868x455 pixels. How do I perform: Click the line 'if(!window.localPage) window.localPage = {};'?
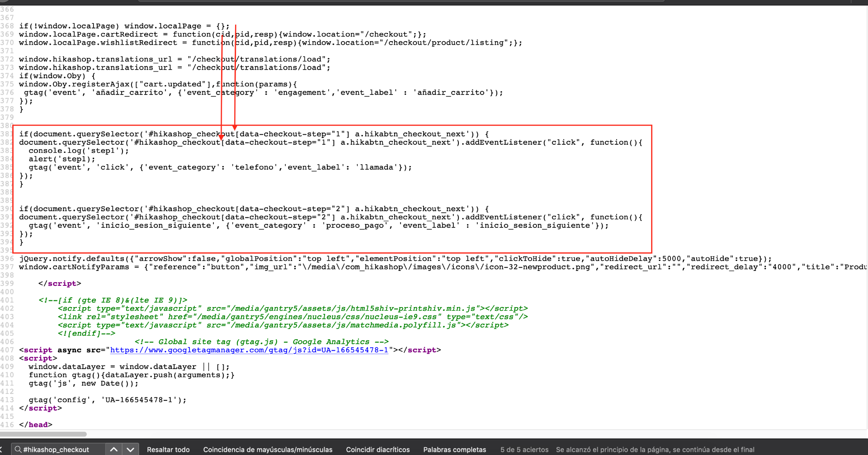click(124, 26)
